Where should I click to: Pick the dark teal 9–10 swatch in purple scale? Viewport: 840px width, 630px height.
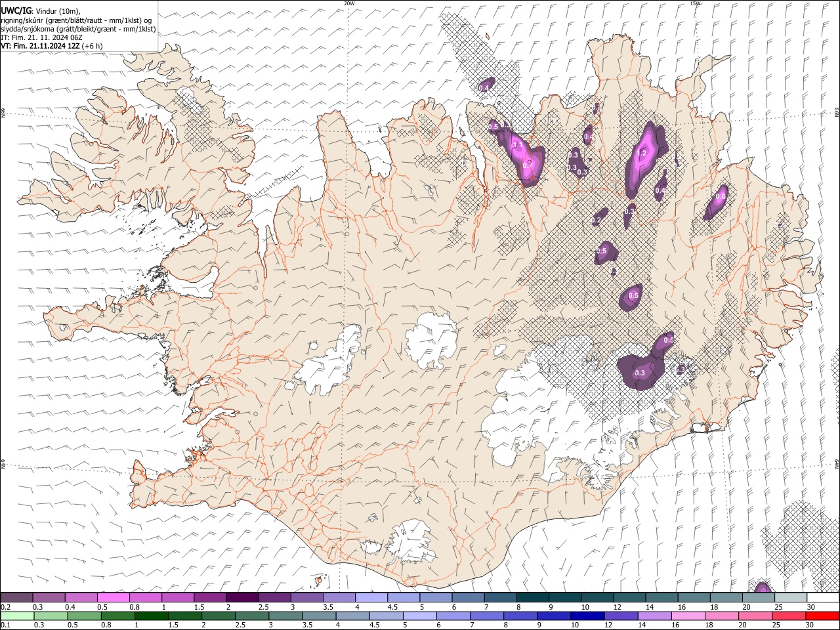(564, 598)
